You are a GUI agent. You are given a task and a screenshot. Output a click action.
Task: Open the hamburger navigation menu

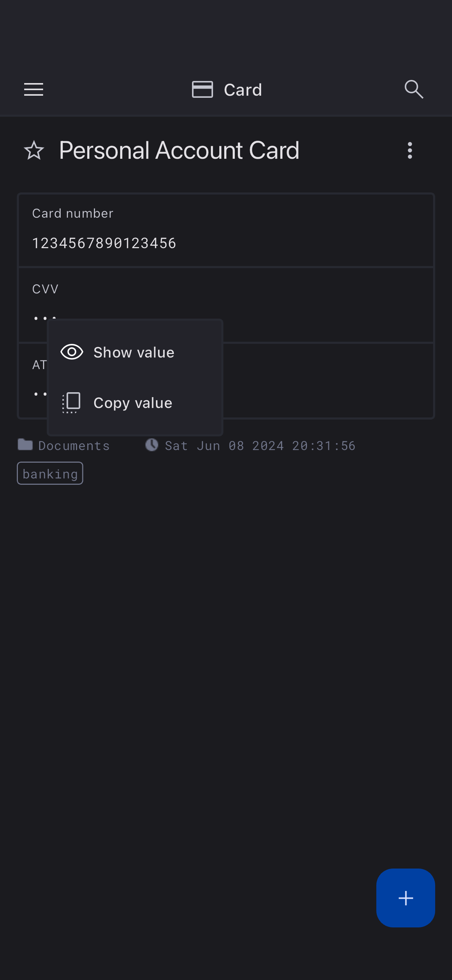pyautogui.click(x=34, y=89)
